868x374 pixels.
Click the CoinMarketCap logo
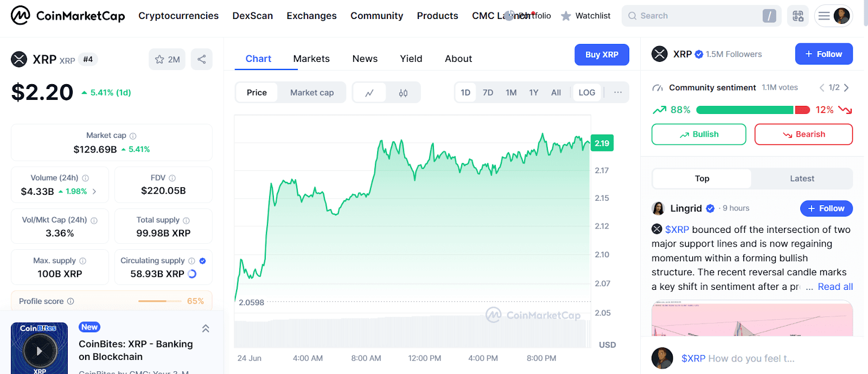[68, 16]
